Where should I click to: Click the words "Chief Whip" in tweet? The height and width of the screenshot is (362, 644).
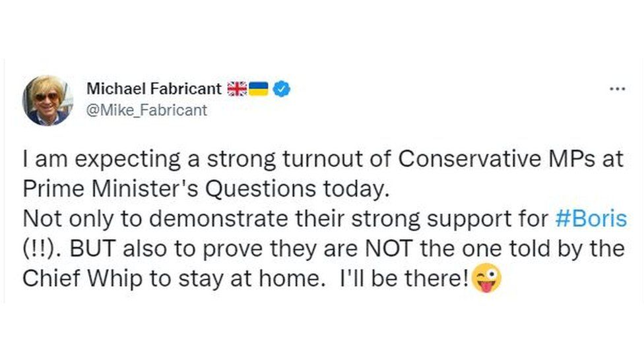(82, 279)
